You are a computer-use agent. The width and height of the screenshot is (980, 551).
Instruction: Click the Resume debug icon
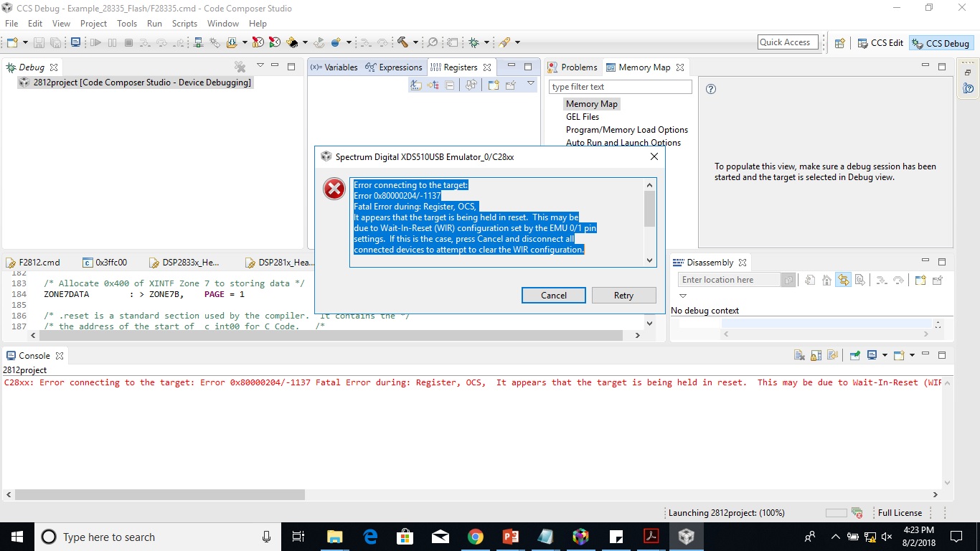tap(95, 43)
